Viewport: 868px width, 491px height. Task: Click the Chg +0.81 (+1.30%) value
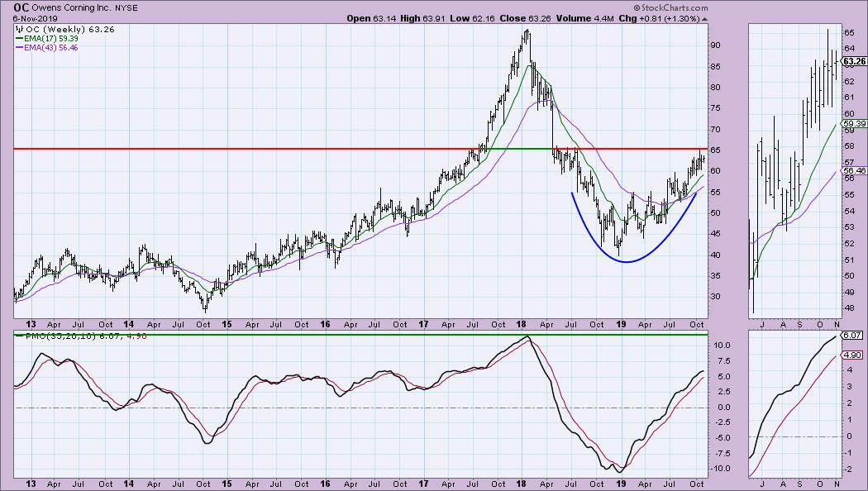[660, 18]
